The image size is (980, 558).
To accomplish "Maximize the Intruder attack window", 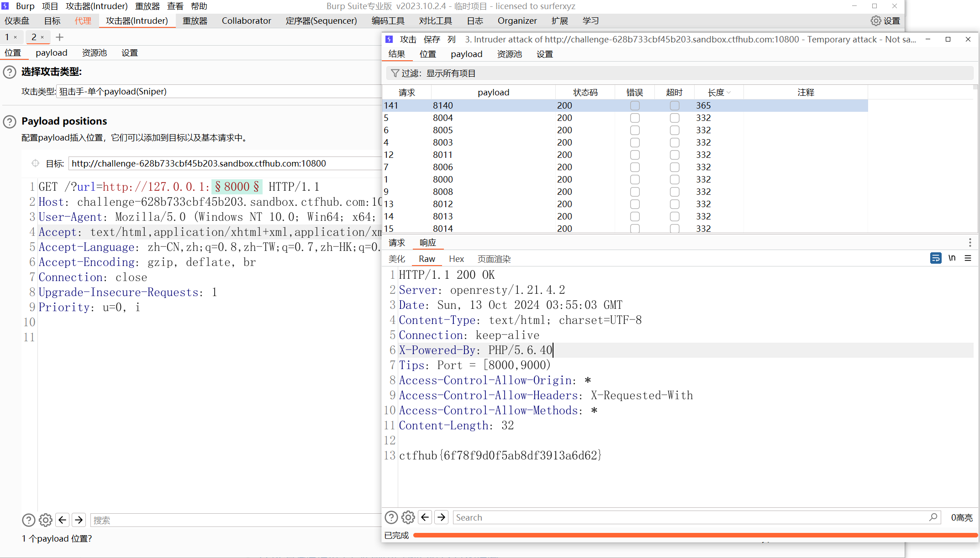I will coord(948,39).
